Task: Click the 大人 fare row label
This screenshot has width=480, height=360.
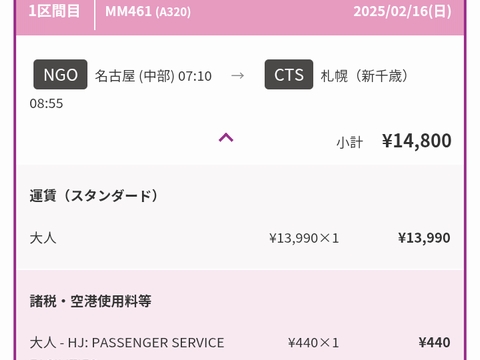Action: [43, 238]
